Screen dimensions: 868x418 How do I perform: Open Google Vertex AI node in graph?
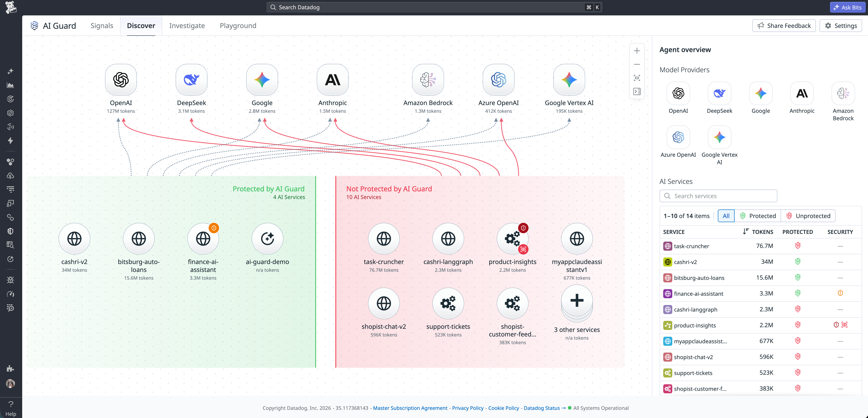569,80
